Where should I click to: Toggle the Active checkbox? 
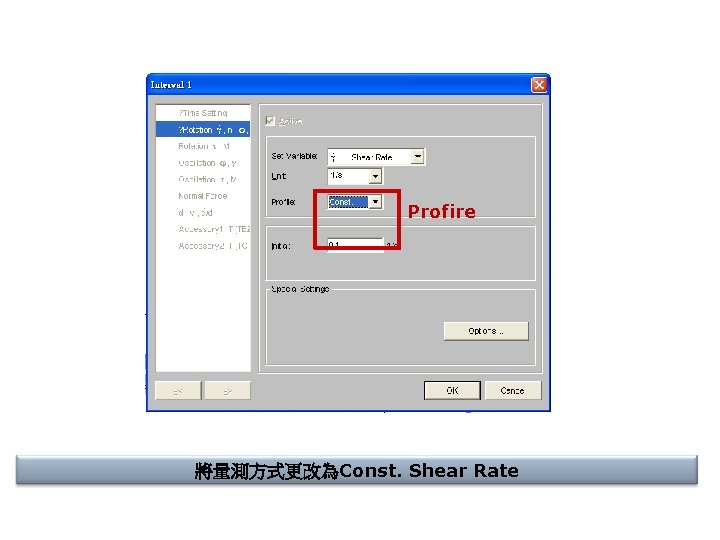pyautogui.click(x=270, y=121)
